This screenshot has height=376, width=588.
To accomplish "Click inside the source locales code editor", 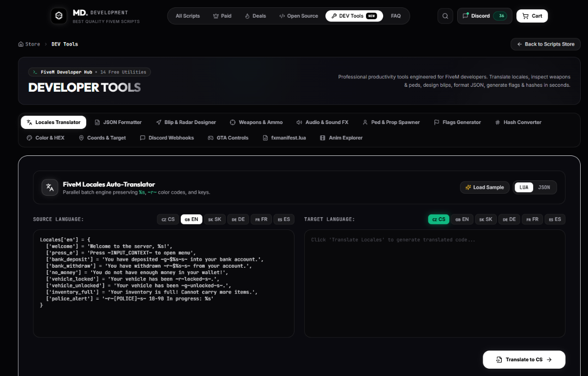I will [164, 283].
